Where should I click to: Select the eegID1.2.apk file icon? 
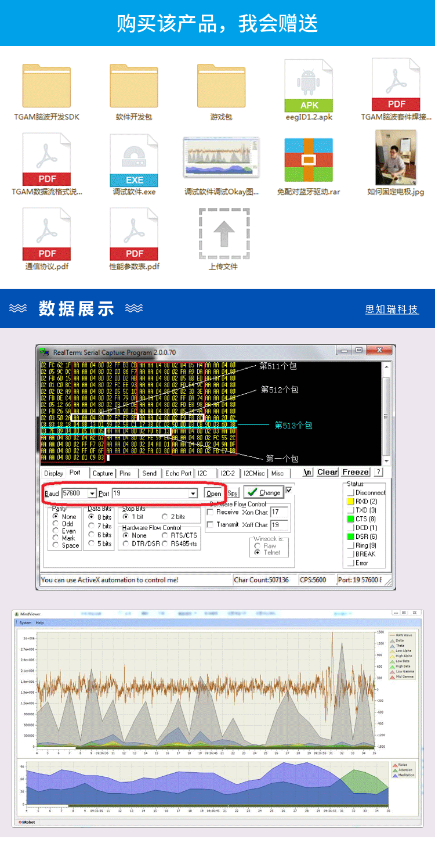click(x=309, y=85)
